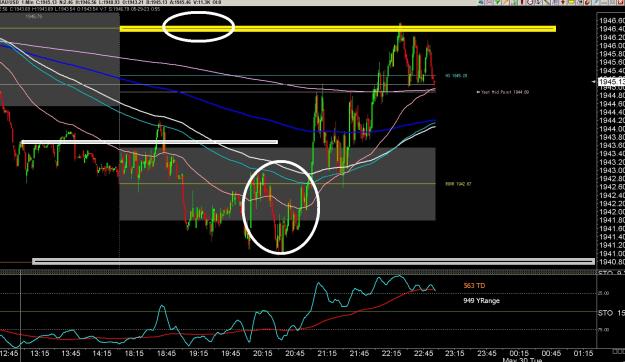This screenshot has width=625, height=362.
Task: Click the 1945.60 price axis label
Action: click(612, 62)
